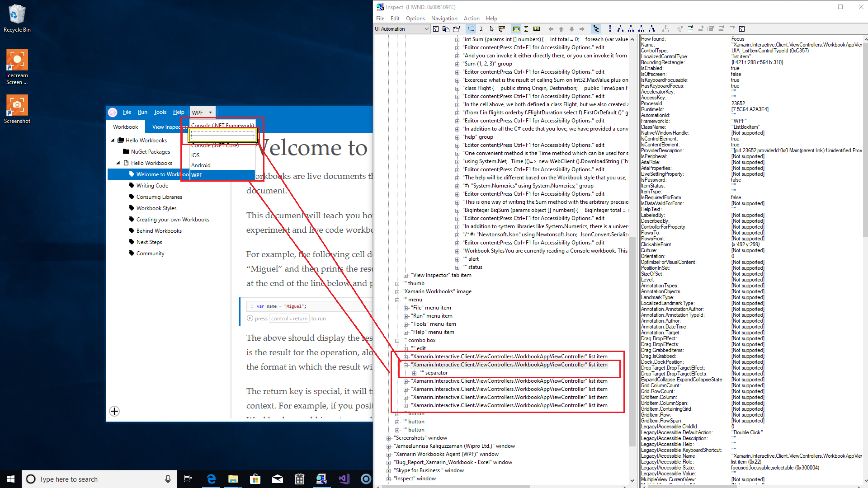Toggle the highlight rectangle overlay in Inspect
The image size is (868, 488).
(x=517, y=28)
